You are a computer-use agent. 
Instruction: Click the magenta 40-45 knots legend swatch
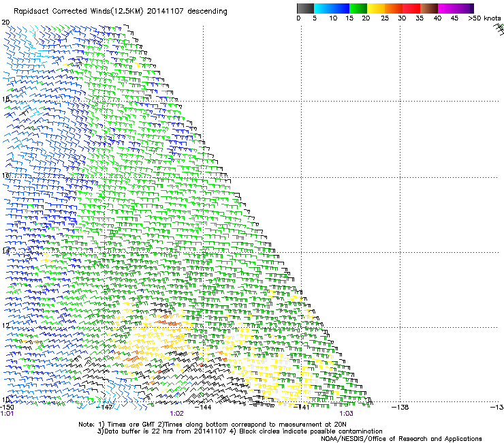click(447, 8)
